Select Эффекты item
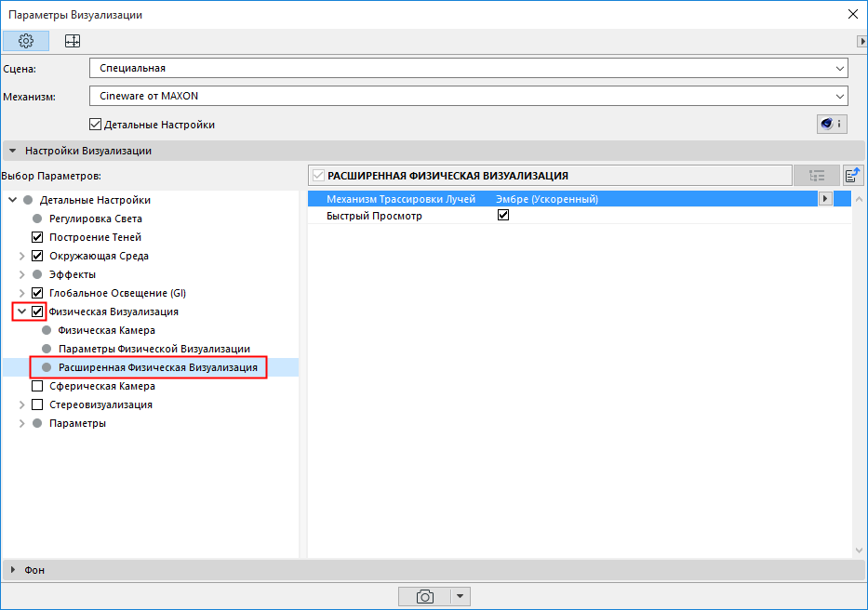 tap(73, 274)
